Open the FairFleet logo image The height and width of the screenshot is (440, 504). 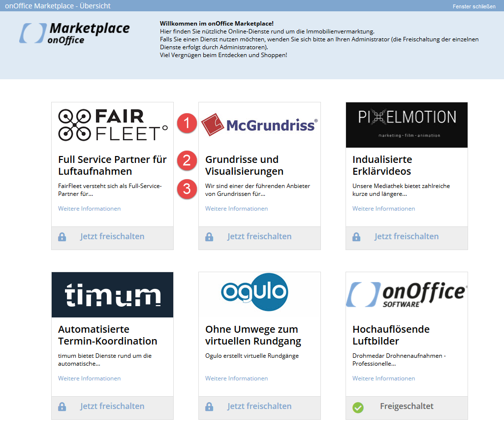pos(113,125)
